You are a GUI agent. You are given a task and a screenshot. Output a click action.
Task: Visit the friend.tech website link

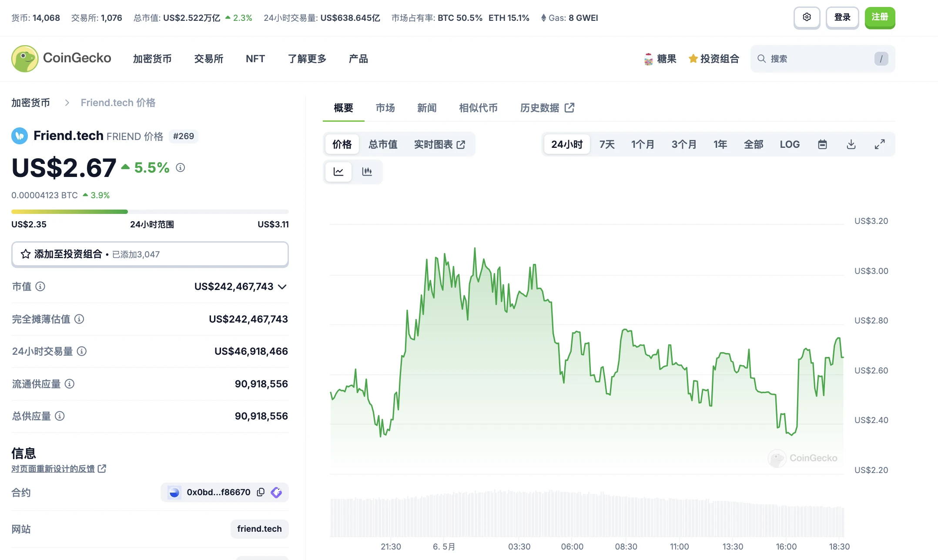click(x=259, y=529)
